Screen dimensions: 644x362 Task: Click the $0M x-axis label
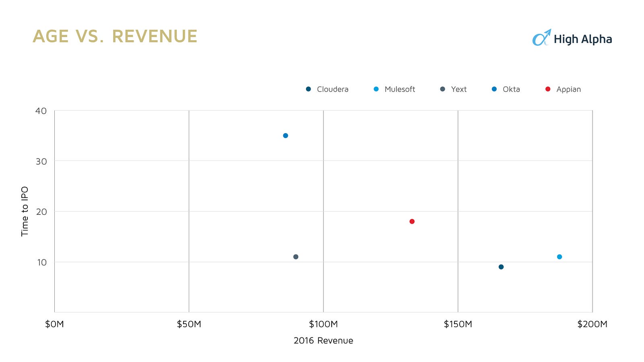click(54, 324)
